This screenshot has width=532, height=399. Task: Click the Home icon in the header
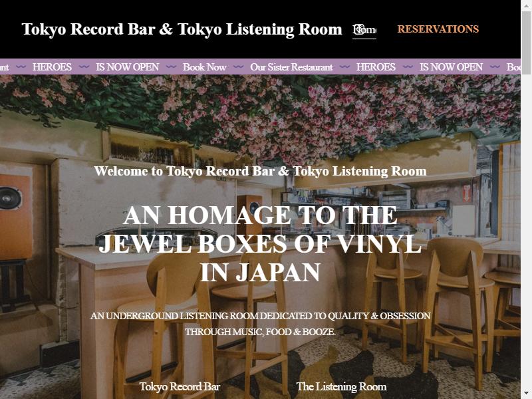tap(364, 29)
